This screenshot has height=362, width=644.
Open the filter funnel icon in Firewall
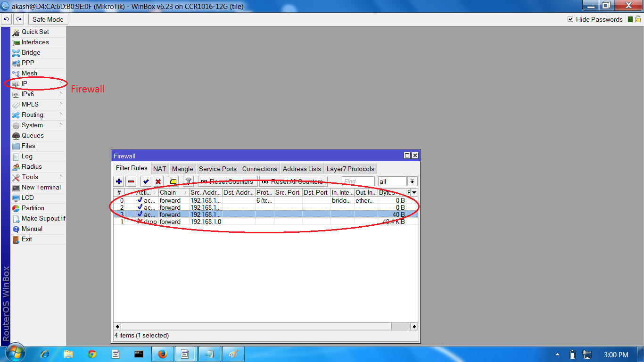pyautogui.click(x=188, y=181)
